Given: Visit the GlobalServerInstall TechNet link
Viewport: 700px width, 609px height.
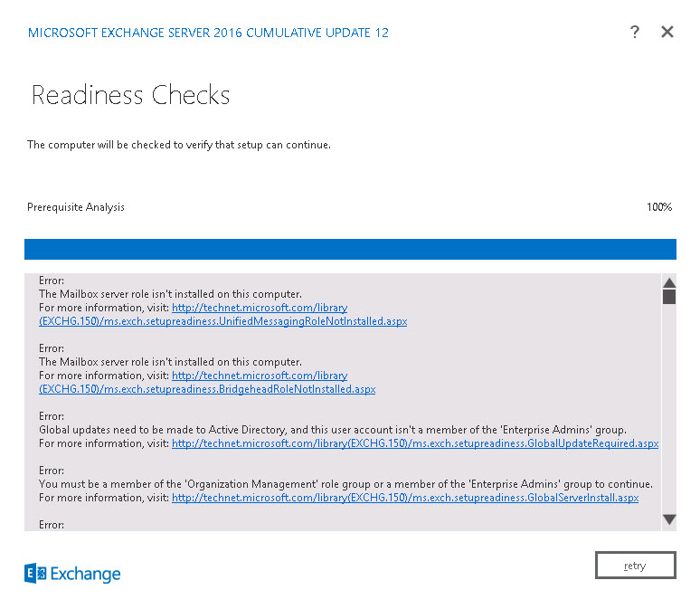Looking at the screenshot, I should click(404, 498).
